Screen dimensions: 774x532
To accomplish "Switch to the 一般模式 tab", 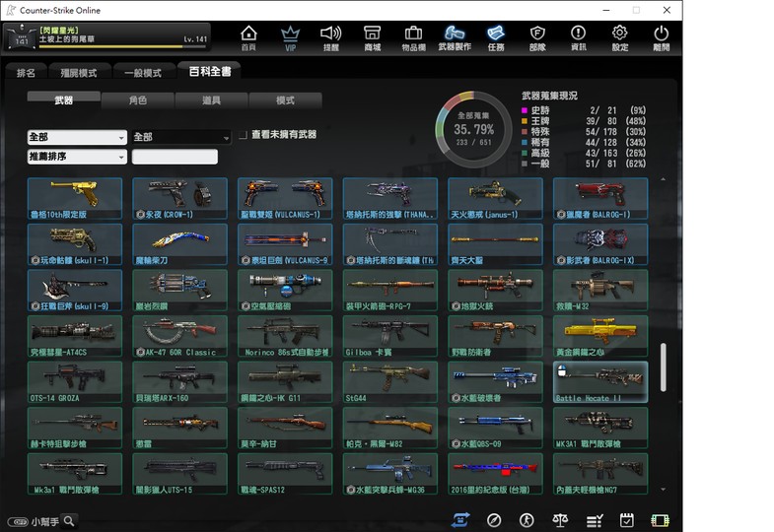I will coord(143,73).
